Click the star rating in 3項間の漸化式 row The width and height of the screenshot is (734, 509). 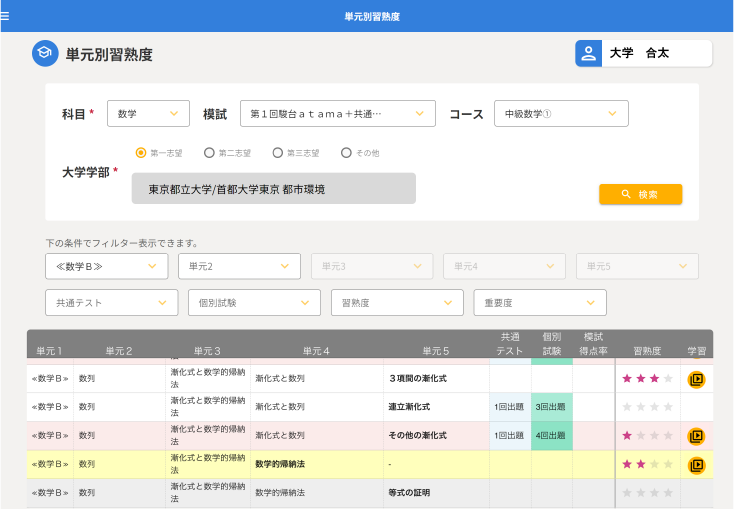point(647,378)
